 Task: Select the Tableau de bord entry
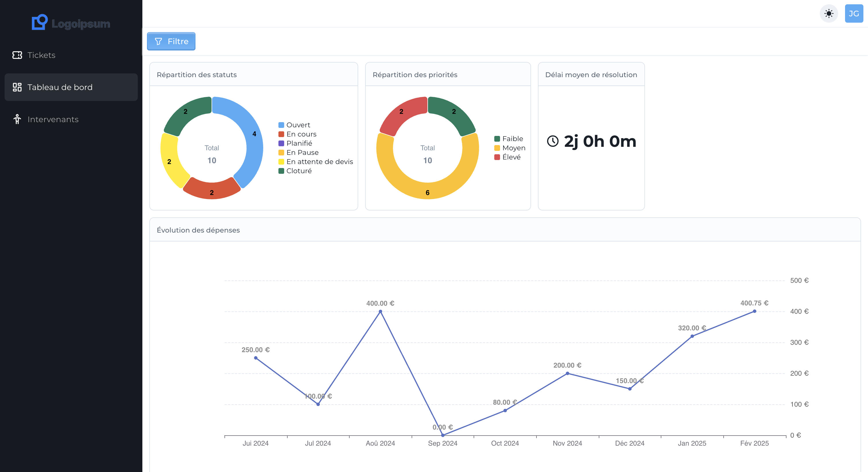59,87
